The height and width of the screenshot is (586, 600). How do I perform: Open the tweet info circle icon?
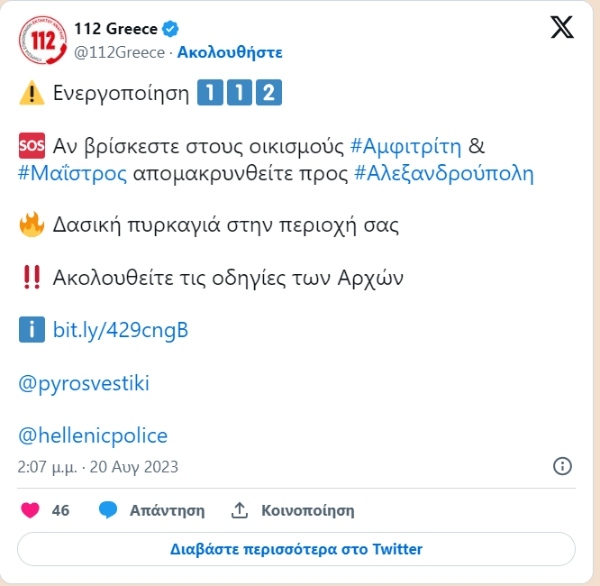pos(562,466)
